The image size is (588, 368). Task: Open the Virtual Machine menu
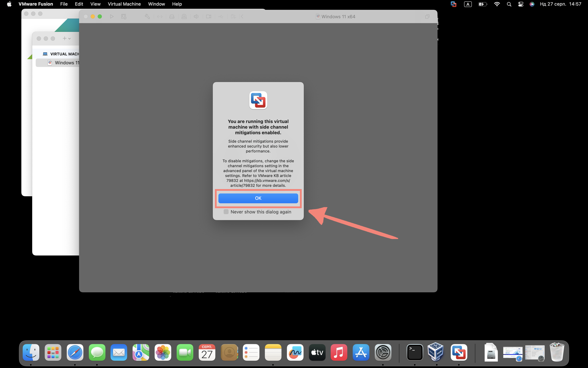coord(124,4)
